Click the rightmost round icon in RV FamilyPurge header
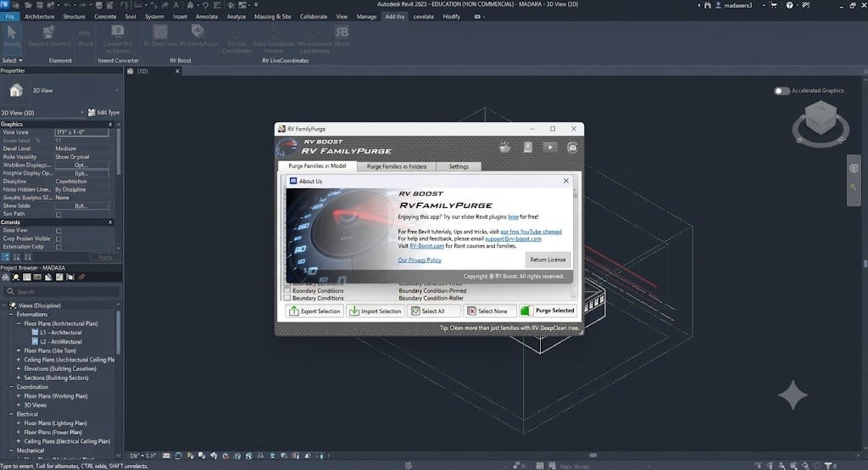The width and height of the screenshot is (868, 470). point(572,148)
